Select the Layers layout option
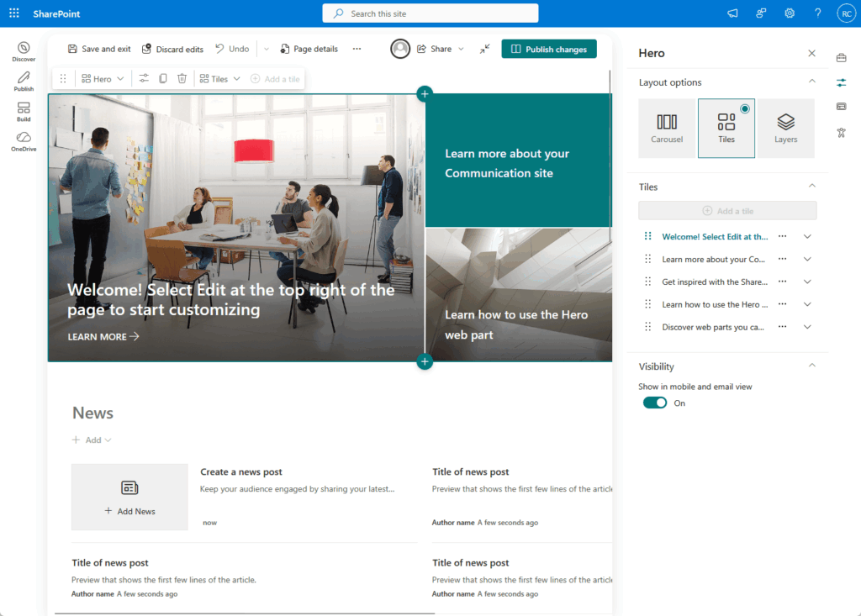This screenshot has width=861, height=616. coord(786,129)
